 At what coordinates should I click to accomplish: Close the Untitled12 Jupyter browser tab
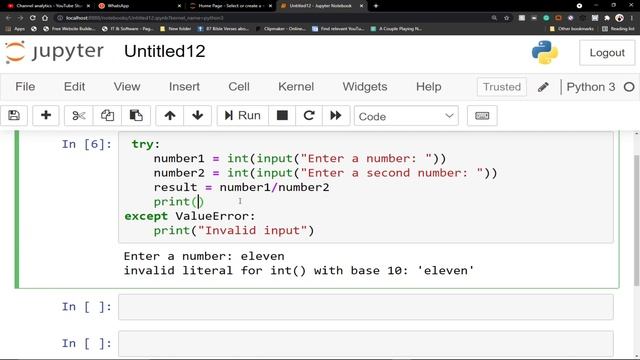click(x=361, y=6)
